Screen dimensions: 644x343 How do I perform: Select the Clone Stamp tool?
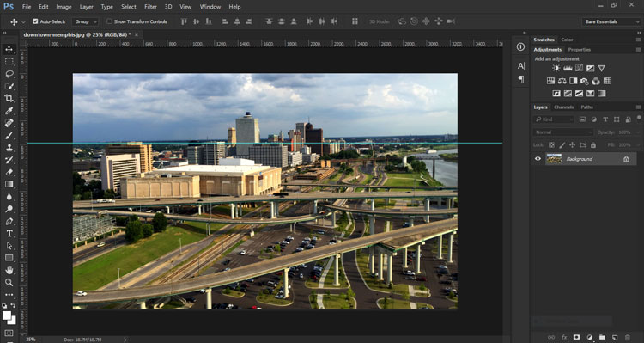(x=9, y=148)
